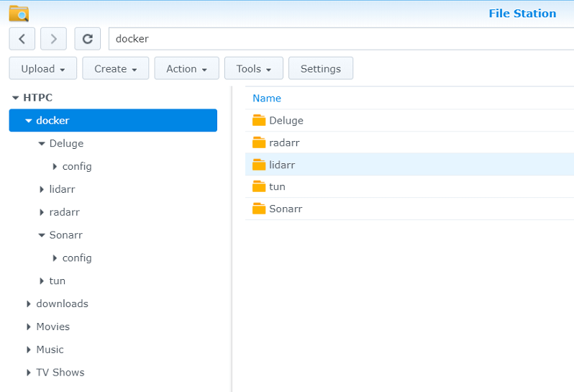
Task: Open the Action dropdown menu
Action: click(187, 68)
